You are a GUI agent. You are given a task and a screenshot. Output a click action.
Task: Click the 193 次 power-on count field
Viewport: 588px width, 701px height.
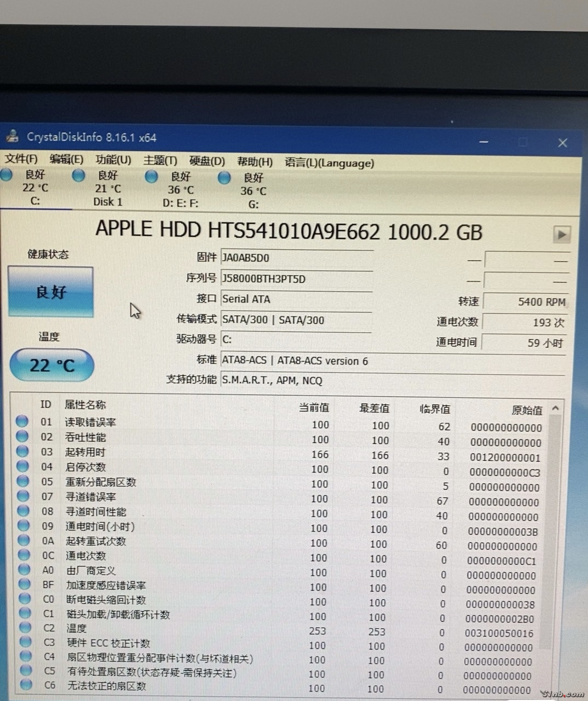524,322
